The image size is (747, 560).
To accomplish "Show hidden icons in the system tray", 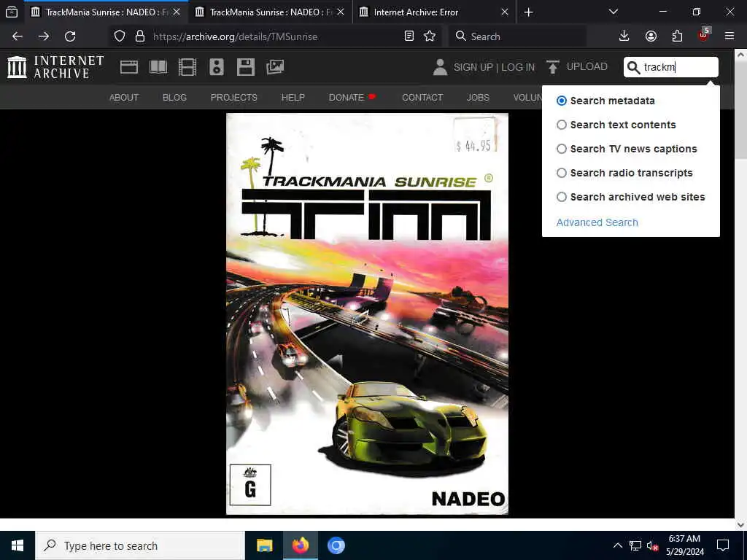I will 617,545.
